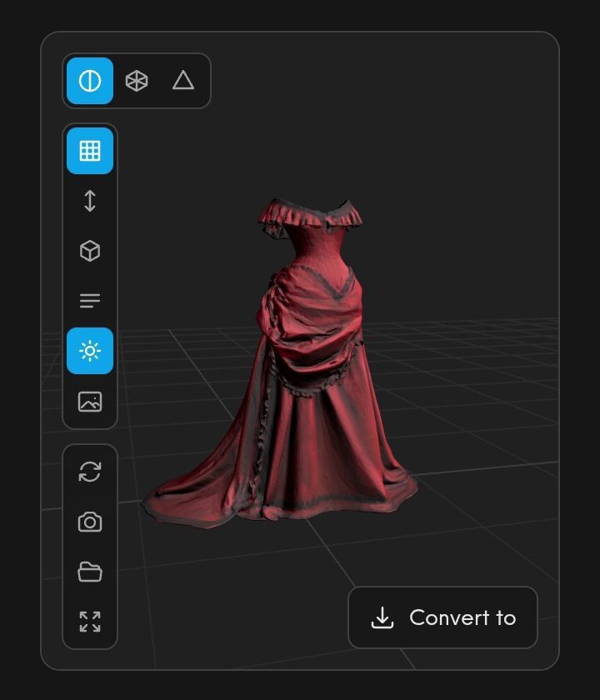Switch to wireframe mesh view icon
The width and height of the screenshot is (600, 700).
click(136, 81)
